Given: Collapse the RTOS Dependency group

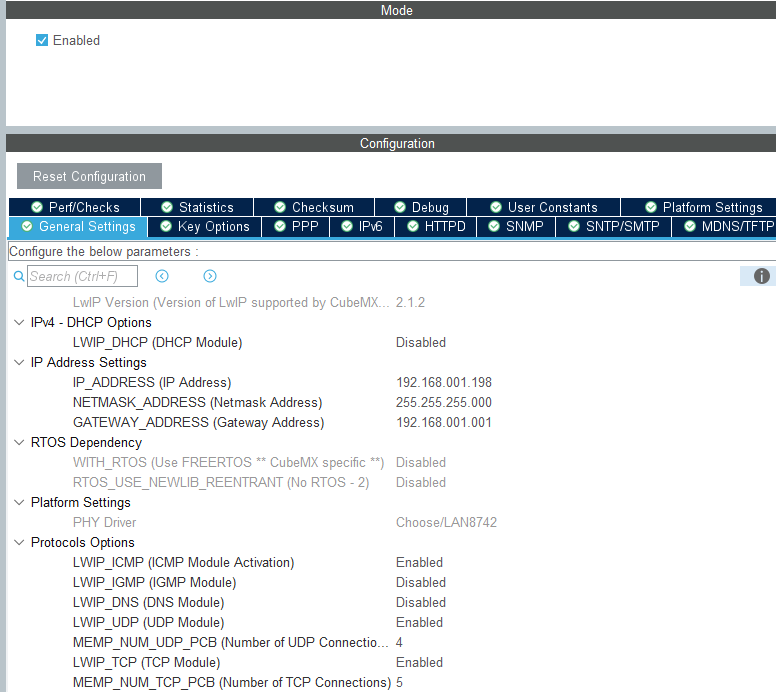Looking at the screenshot, I should [19, 442].
